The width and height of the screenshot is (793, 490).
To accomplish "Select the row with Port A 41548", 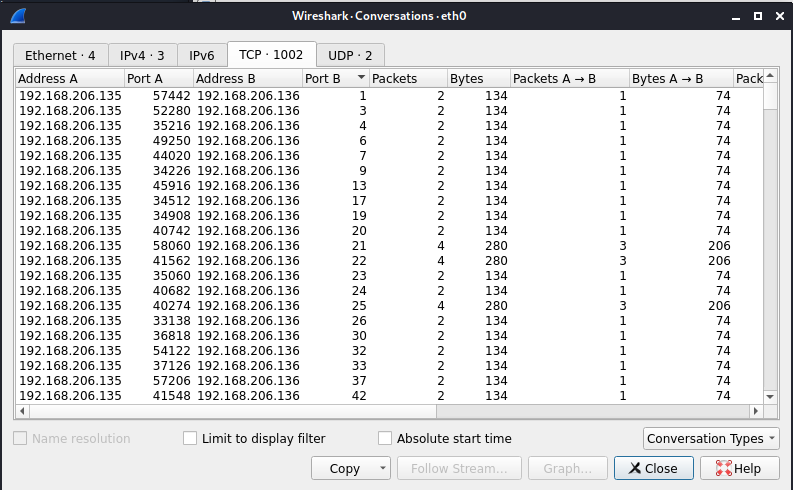I will 388,396.
